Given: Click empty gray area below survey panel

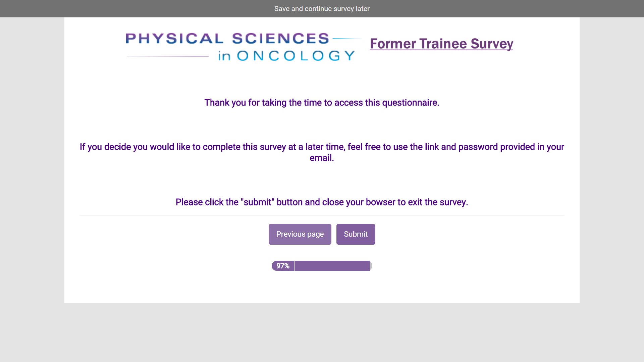Looking at the screenshot, I should [322, 332].
